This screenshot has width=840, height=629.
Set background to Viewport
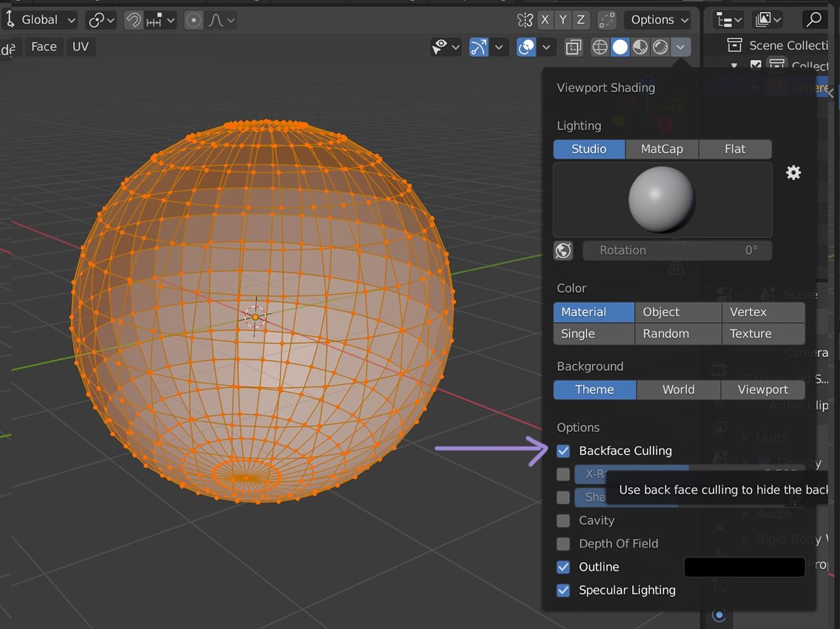(763, 389)
